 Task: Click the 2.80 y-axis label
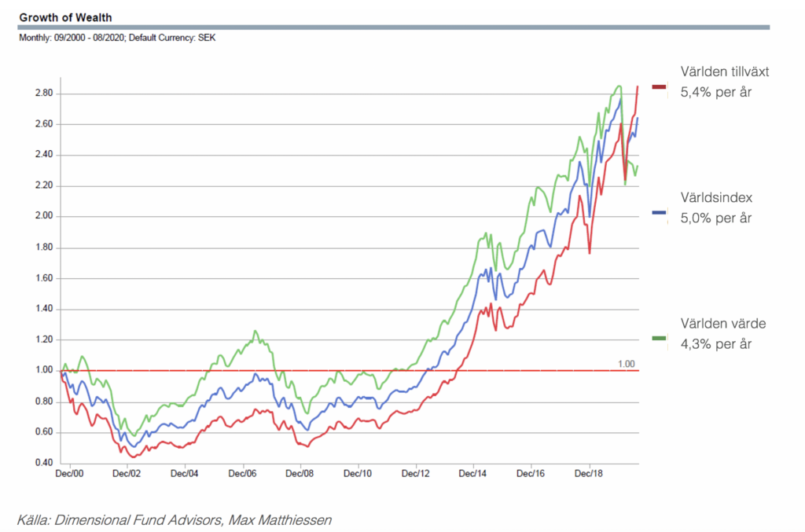42,94
